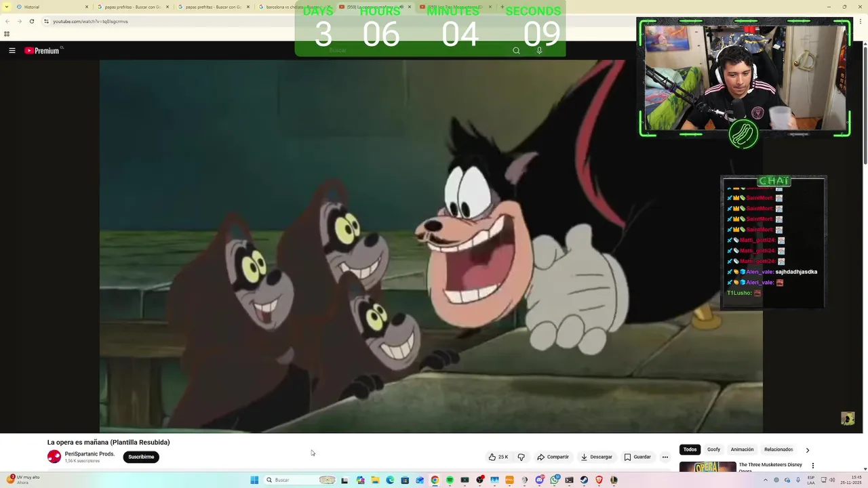The width and height of the screenshot is (868, 488).
Task: Select the Goofy filter chip
Action: click(713, 449)
